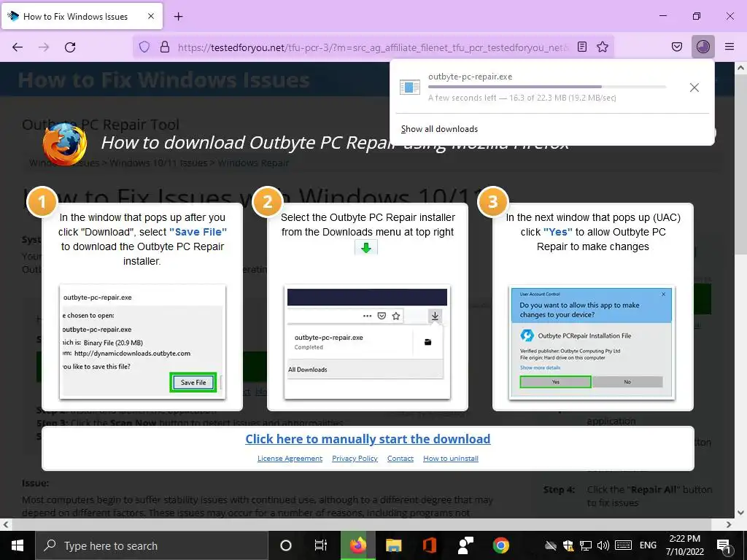Screen dimensions: 747x560
Task: Click the forward navigation arrow
Action: 44,47
